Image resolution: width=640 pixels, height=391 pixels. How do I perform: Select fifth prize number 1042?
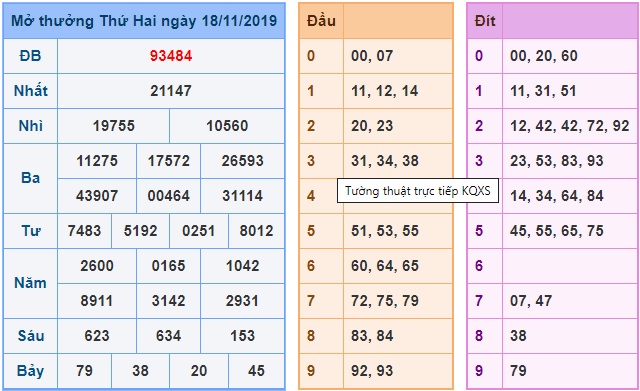tap(242, 266)
